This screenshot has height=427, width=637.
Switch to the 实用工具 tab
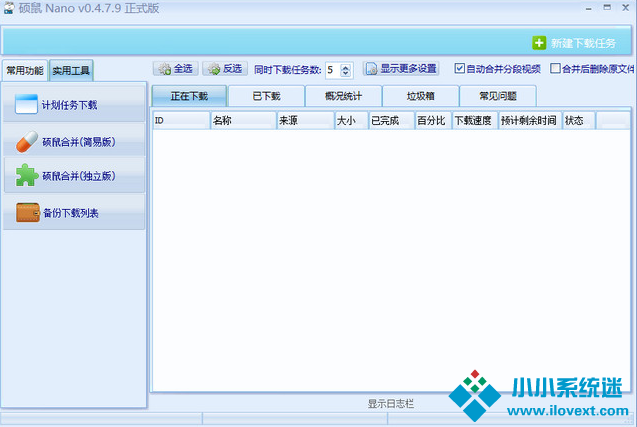pos(71,70)
